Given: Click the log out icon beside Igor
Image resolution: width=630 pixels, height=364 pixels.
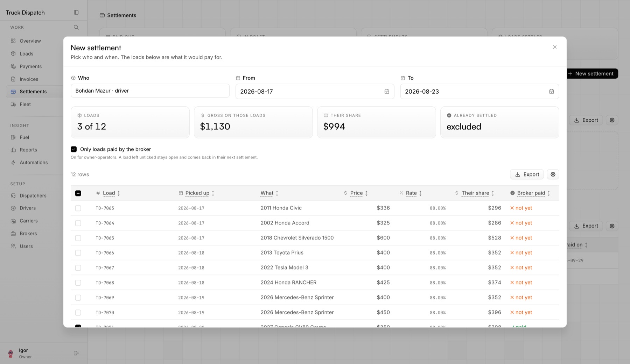Looking at the screenshot, I should coord(76,353).
